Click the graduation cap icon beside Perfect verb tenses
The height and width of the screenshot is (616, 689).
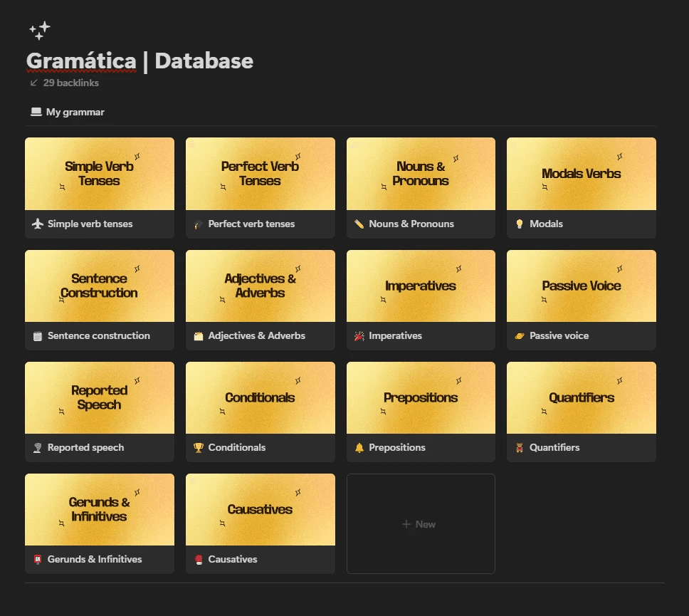[199, 224]
